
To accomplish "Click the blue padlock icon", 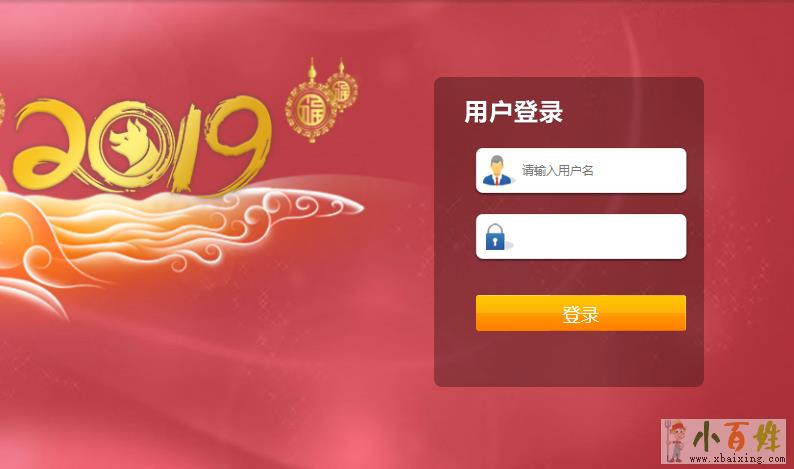I will tap(496, 237).
